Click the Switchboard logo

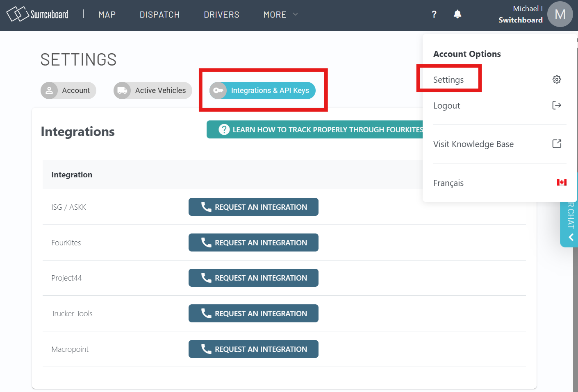point(37,14)
